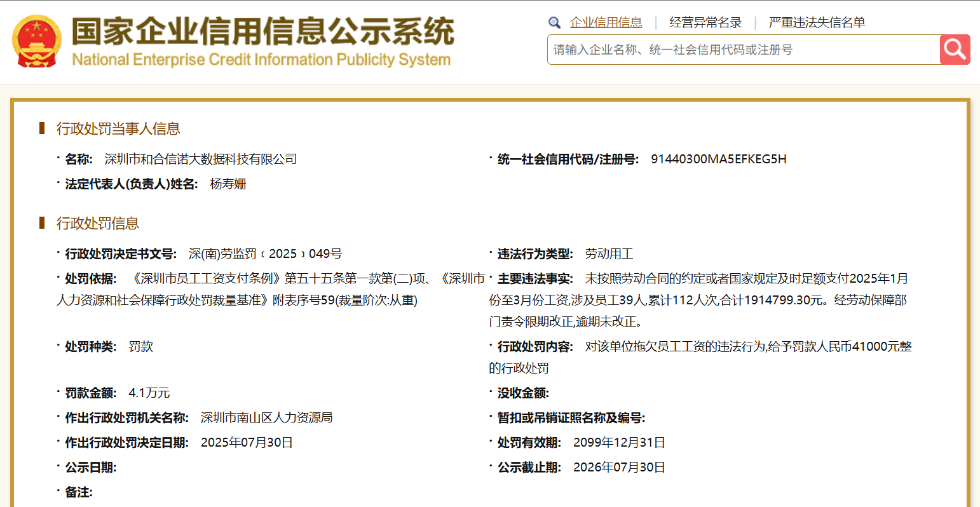Image resolution: width=980 pixels, height=507 pixels.
Task: Select credit code 91440300MA5EFKEG5H
Action: 719,159
